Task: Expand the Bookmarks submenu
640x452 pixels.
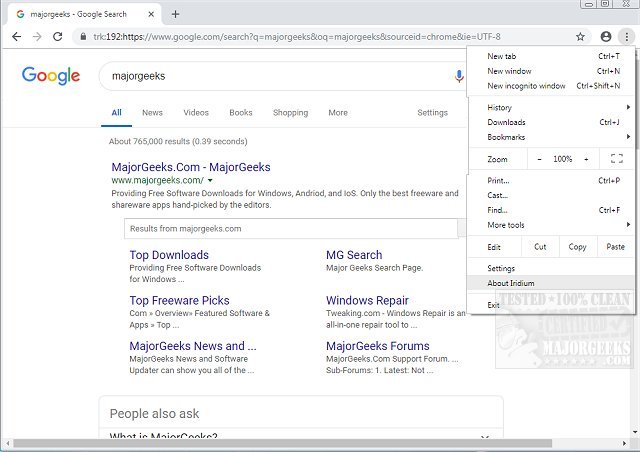Action: tap(551, 137)
